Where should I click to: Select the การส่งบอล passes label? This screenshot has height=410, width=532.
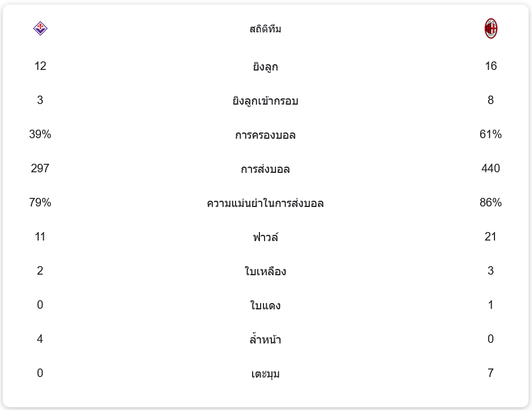[x=265, y=169]
